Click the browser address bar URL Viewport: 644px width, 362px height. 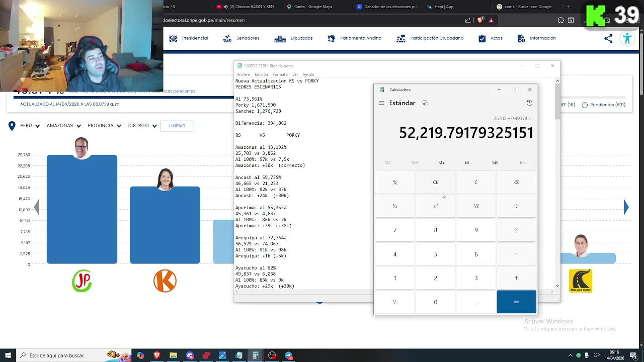click(204, 20)
